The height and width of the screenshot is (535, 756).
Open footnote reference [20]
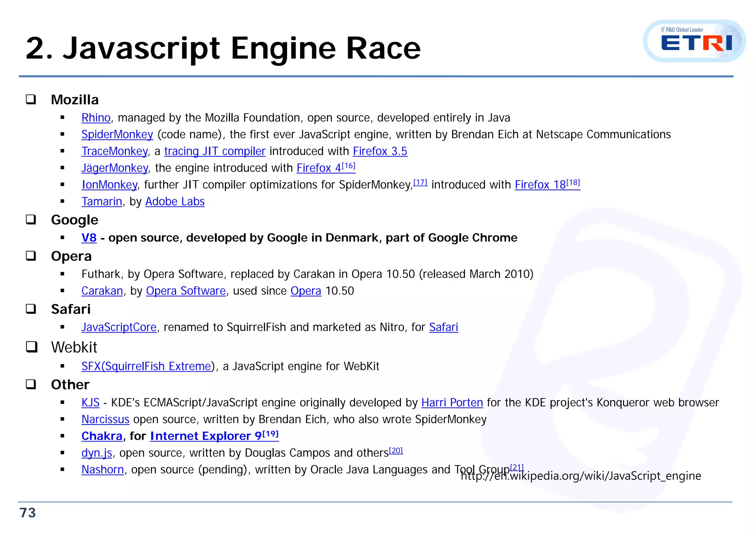point(396,450)
